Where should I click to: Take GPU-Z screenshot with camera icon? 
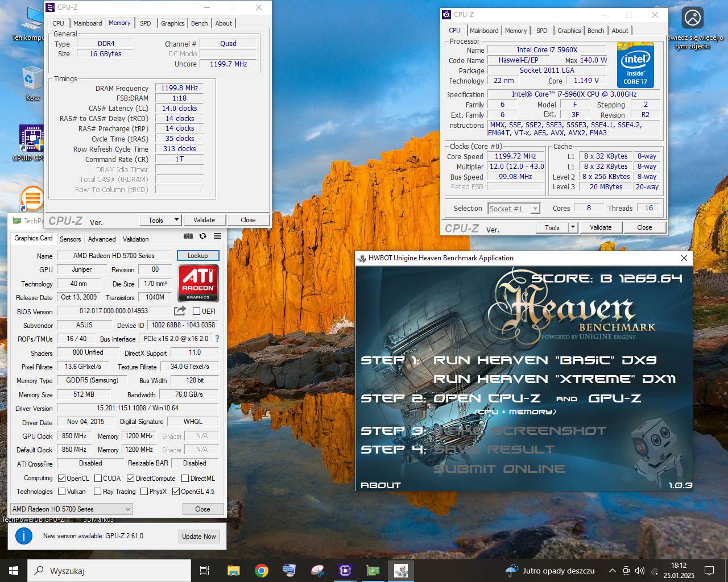pyautogui.click(x=188, y=236)
